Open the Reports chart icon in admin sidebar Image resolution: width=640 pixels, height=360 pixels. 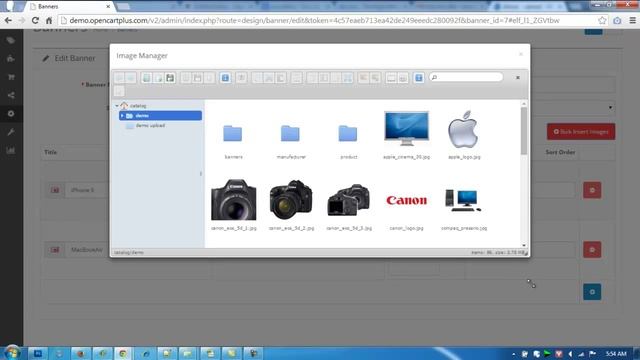coord(11,151)
